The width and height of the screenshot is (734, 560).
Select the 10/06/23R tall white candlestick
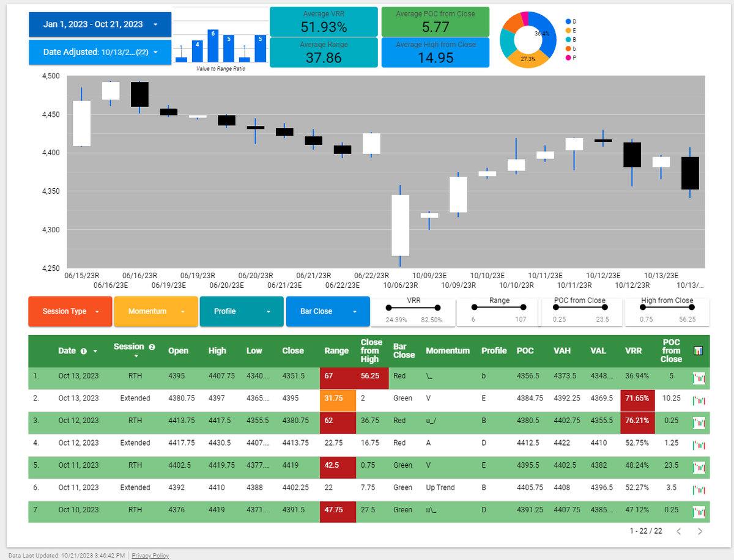[x=401, y=226]
